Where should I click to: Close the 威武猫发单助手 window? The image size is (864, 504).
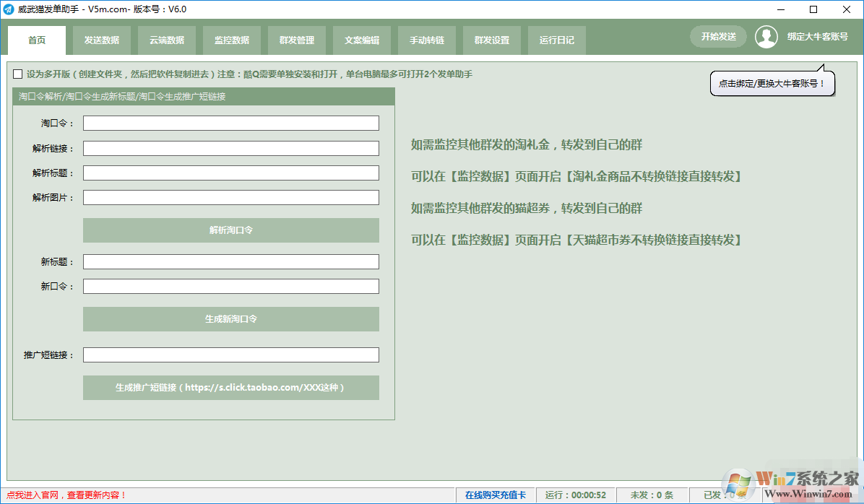tap(847, 9)
